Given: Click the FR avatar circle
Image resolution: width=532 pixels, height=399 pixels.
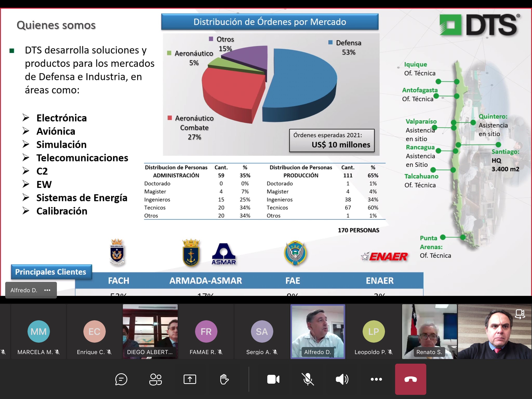Looking at the screenshot, I should tap(206, 331).
